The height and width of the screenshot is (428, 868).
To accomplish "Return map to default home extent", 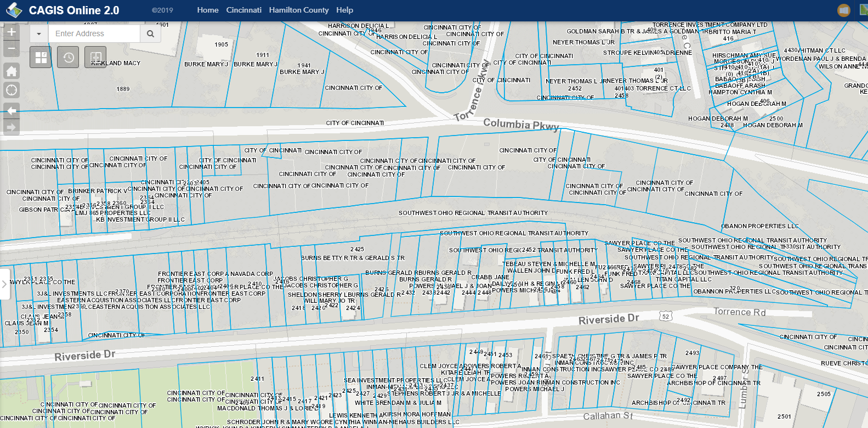I will click(12, 71).
